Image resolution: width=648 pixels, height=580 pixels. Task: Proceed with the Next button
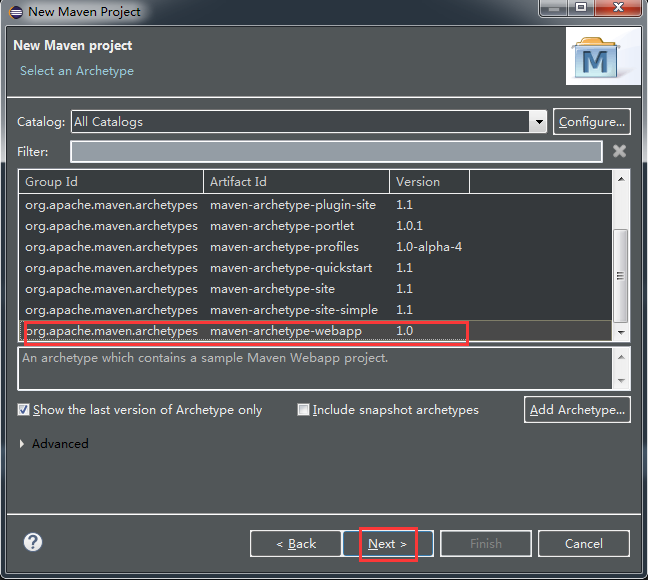point(388,544)
